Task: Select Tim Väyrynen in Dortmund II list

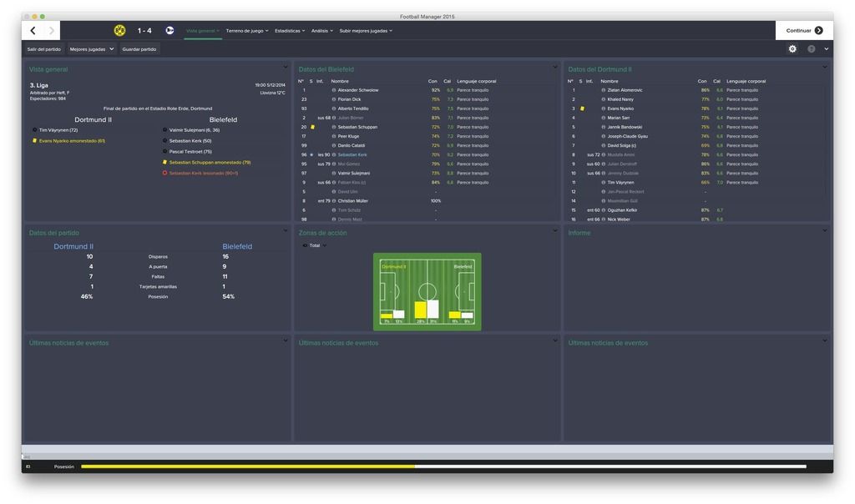Action: 620,183
